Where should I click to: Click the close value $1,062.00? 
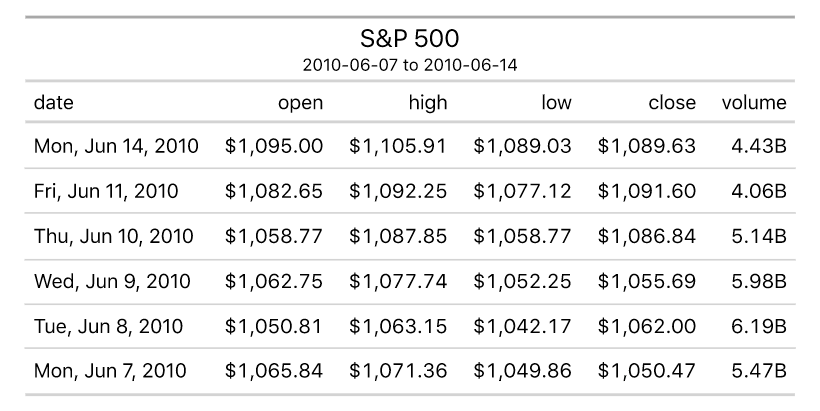646,326
